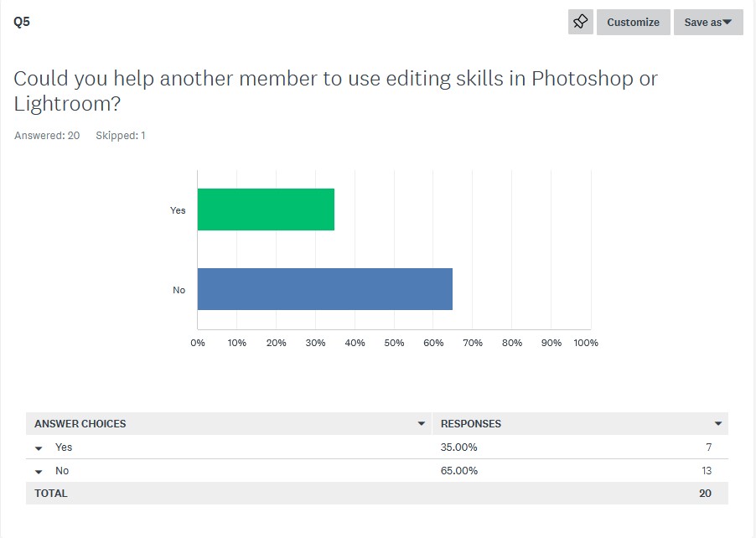This screenshot has height=538, width=756.
Task: Click the blue No bar
Action: pyautogui.click(x=325, y=289)
